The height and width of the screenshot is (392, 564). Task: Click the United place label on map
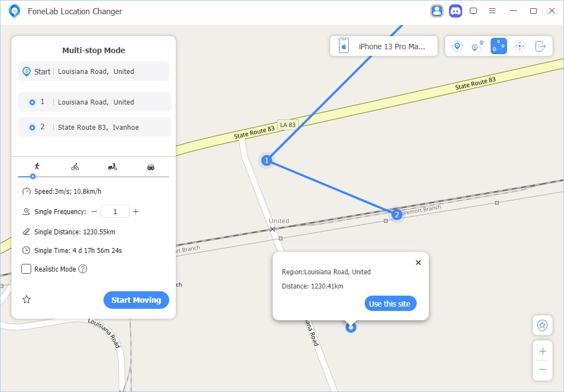pyautogui.click(x=279, y=221)
